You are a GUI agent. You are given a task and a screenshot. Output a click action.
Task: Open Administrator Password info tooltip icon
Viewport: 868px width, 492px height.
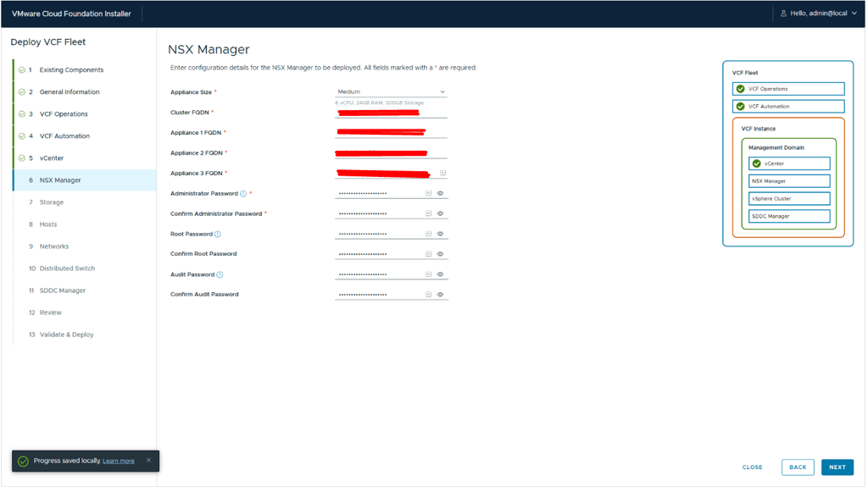(x=243, y=194)
